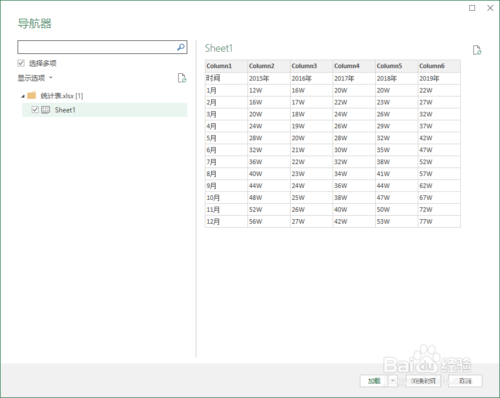Click the 2018年 cell

point(396,78)
